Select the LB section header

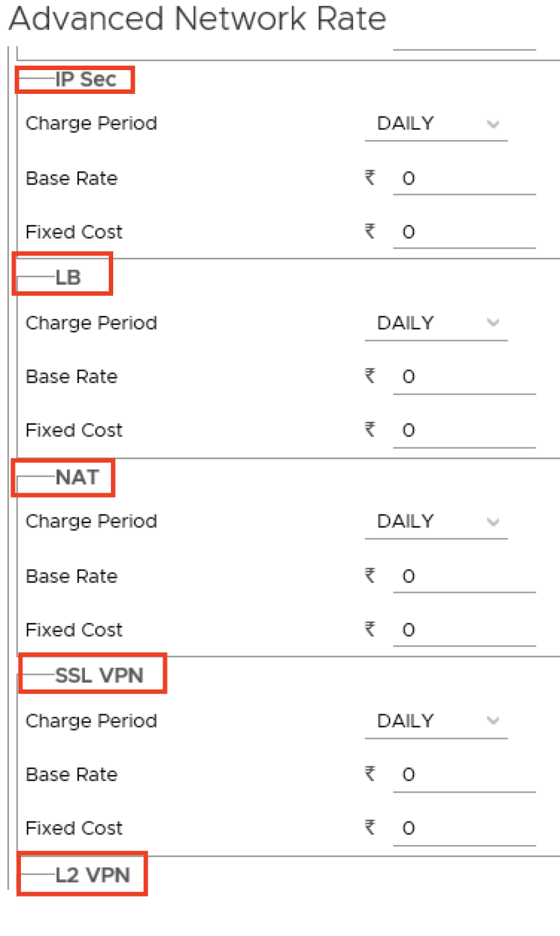[x=68, y=278]
